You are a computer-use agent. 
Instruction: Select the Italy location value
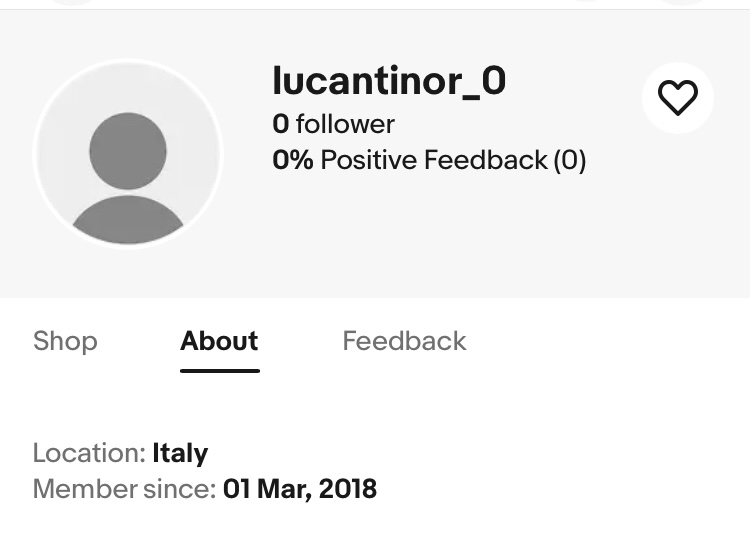pos(180,453)
